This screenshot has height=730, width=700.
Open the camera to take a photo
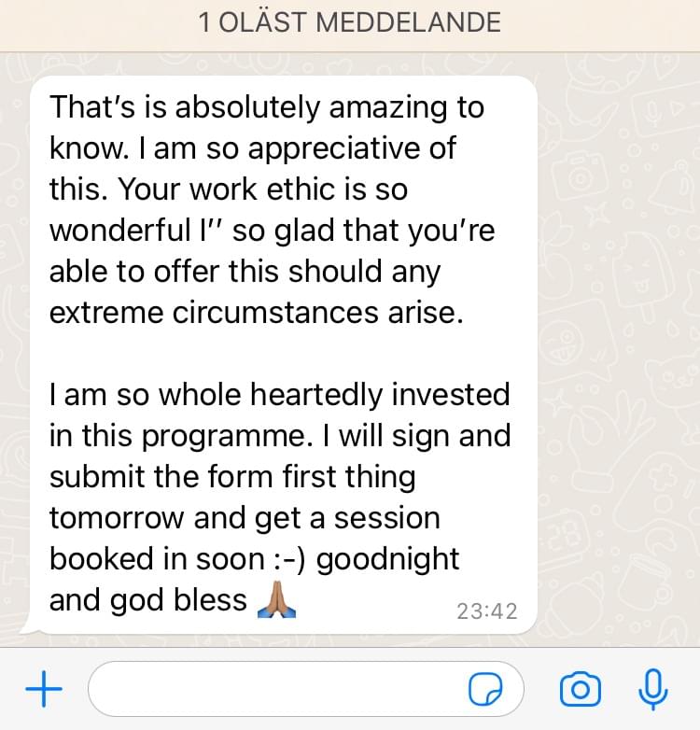pyautogui.click(x=580, y=691)
